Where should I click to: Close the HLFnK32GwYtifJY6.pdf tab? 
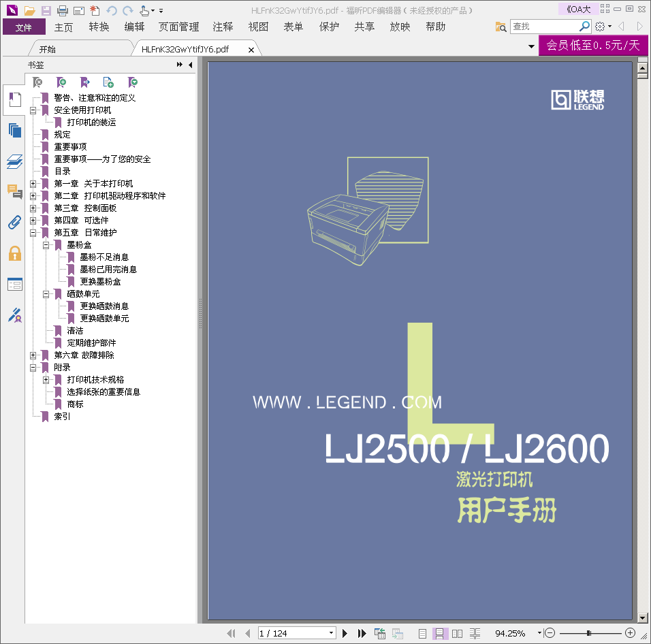pos(251,50)
